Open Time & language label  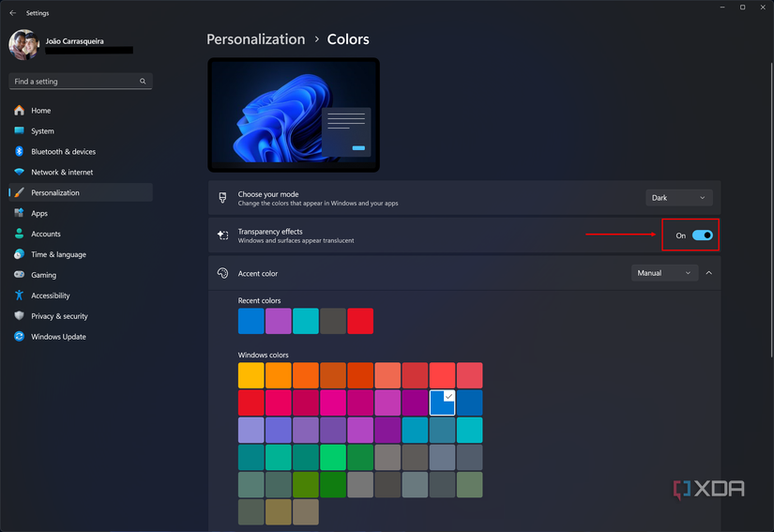58,254
